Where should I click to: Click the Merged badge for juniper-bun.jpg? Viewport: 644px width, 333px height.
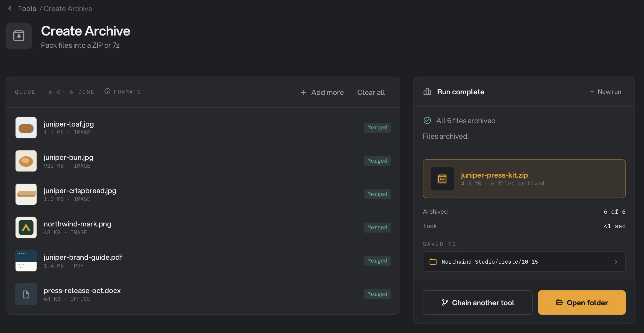click(377, 161)
